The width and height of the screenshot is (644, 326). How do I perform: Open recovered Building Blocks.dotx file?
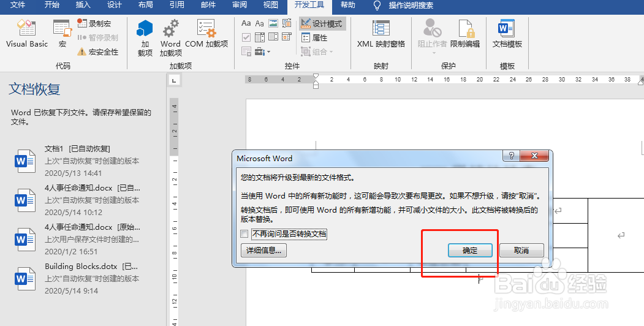point(78,278)
